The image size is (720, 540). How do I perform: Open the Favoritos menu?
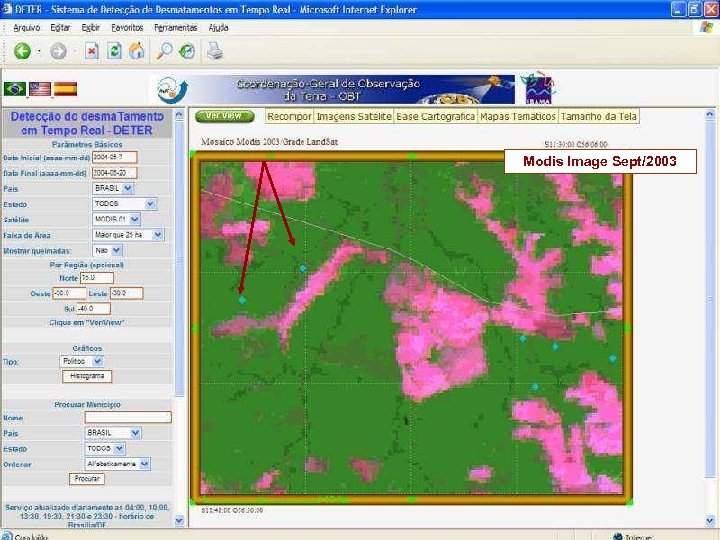[x=127, y=28]
